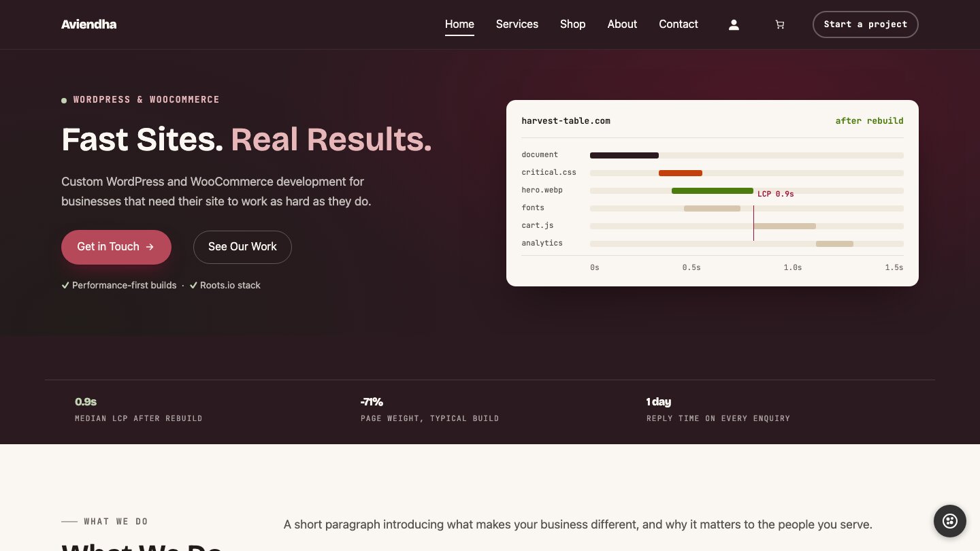This screenshot has height=551, width=980.
Task: Open the shopping cart icon
Action: click(x=780, y=24)
